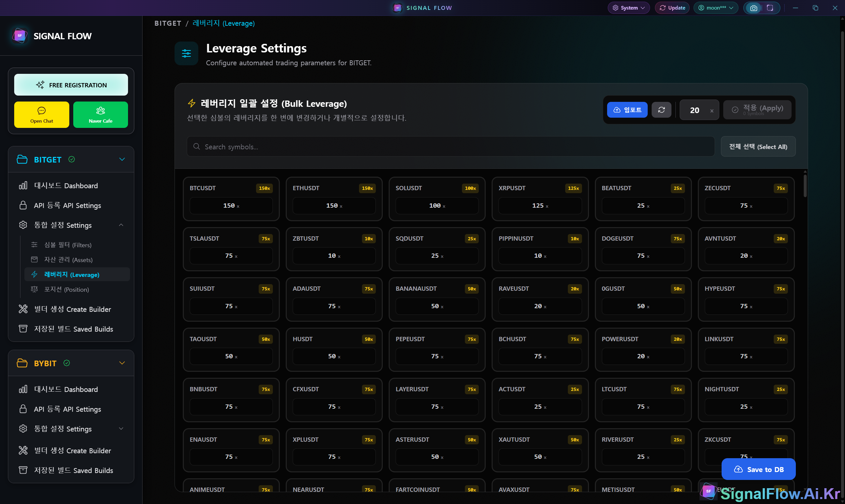Click the Search symbols input field
This screenshot has width=845, height=504.
point(450,147)
